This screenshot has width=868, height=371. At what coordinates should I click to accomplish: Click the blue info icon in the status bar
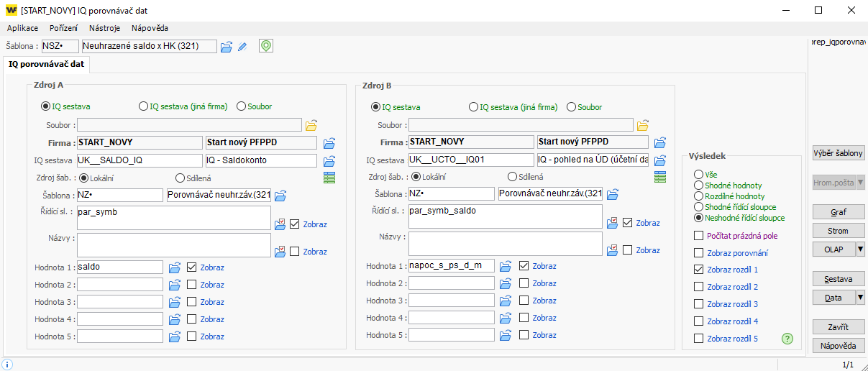pos(8,365)
